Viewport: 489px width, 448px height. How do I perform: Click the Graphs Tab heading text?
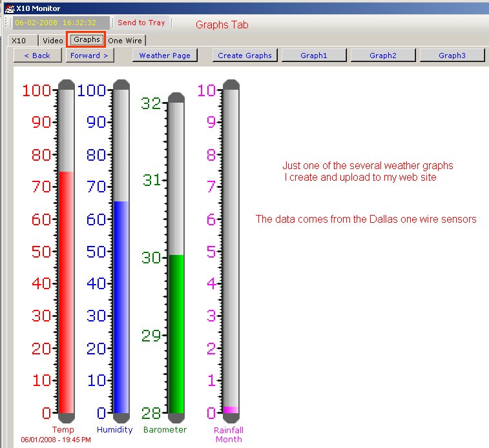tap(222, 25)
